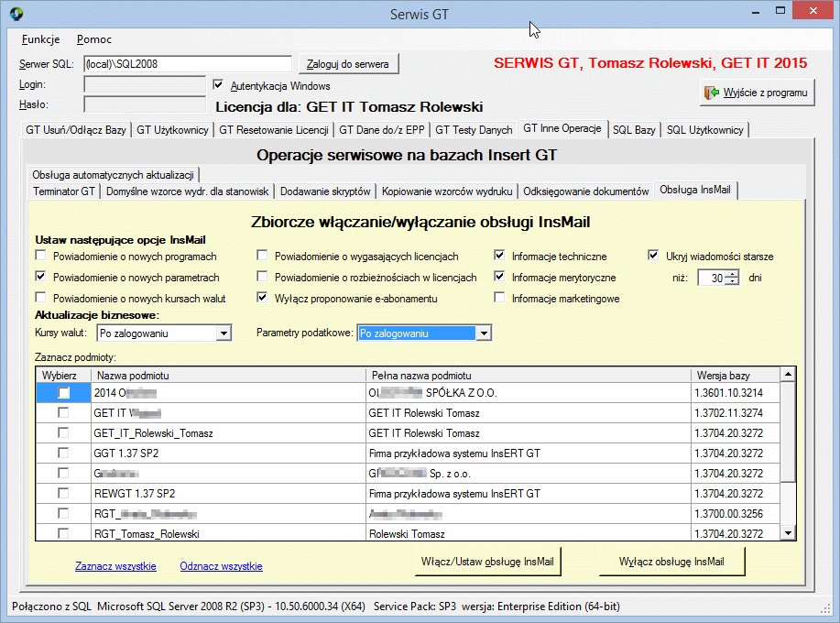Switch to SQL Bazy tab

click(634, 129)
